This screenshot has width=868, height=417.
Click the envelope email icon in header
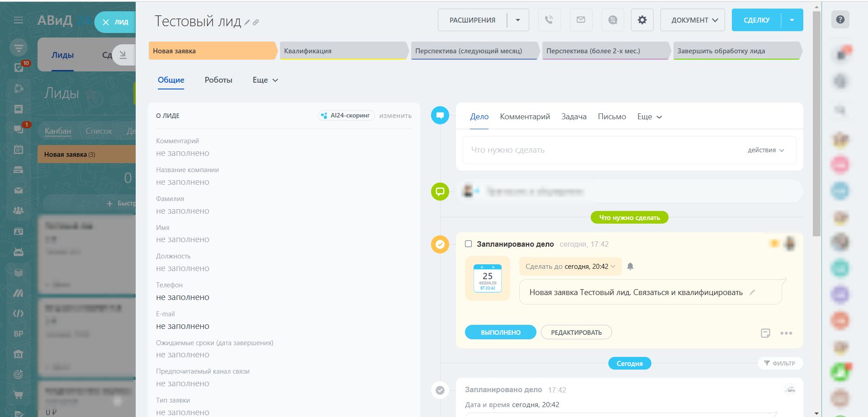581,20
